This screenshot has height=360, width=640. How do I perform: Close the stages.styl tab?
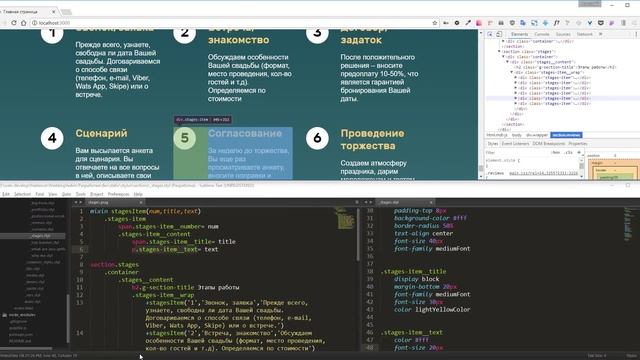(431, 202)
